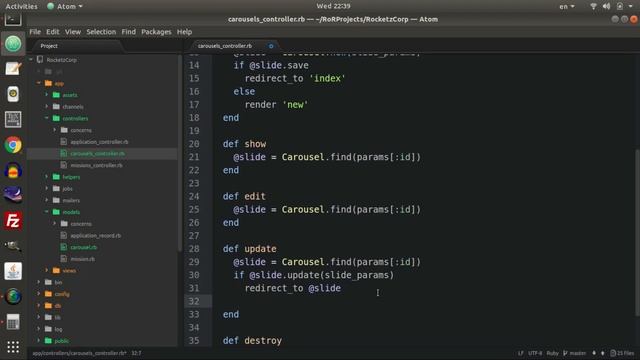Expand the channels folder
The image size is (640, 360).
47,107
